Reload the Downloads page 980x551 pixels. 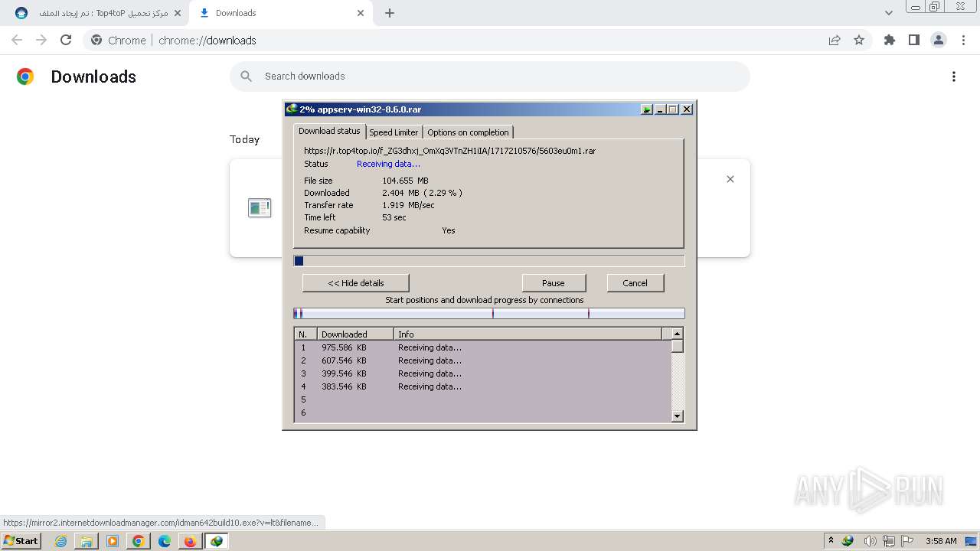point(66,40)
